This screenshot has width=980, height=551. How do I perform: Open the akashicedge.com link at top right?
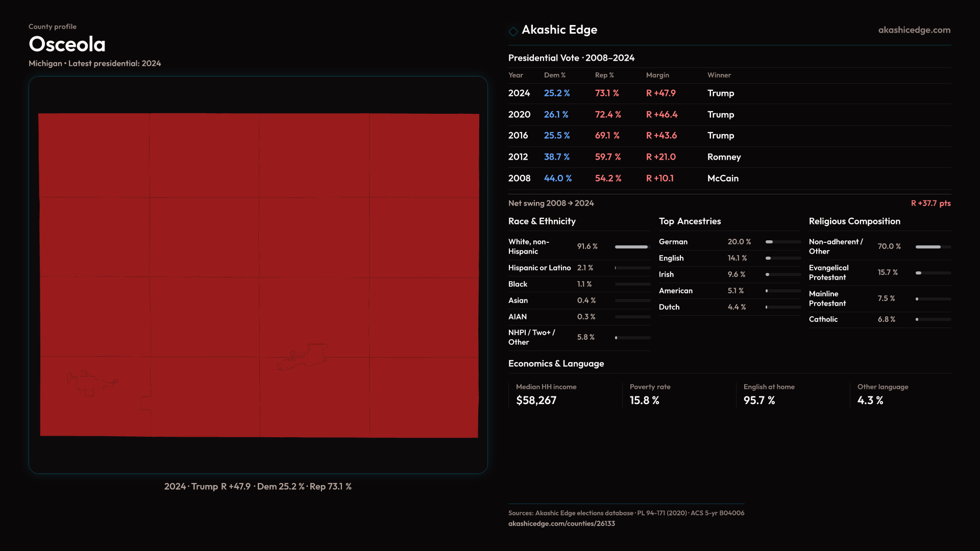pos(914,30)
